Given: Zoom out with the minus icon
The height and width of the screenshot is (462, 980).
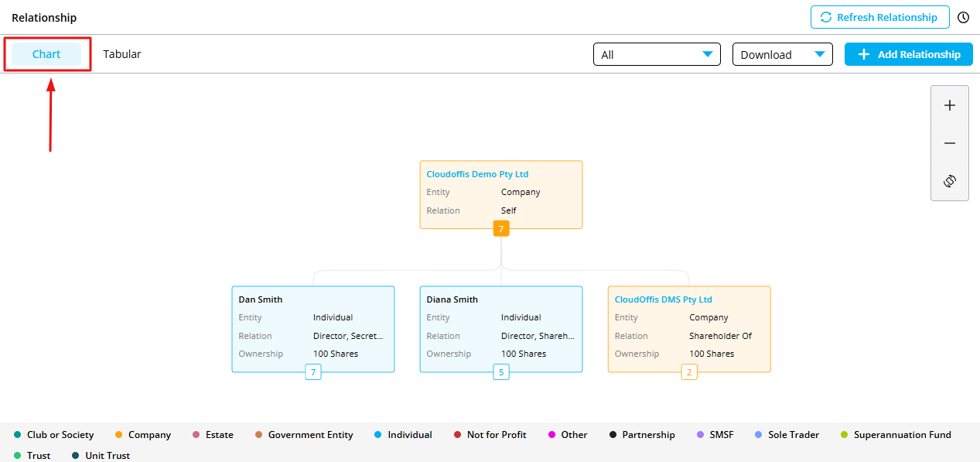Looking at the screenshot, I should coord(950,143).
